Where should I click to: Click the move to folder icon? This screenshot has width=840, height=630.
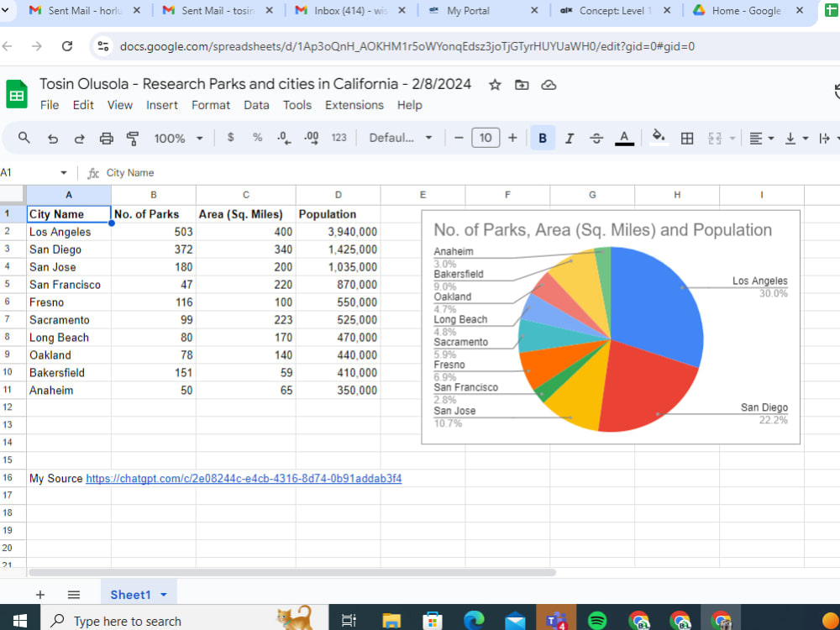[x=522, y=85]
